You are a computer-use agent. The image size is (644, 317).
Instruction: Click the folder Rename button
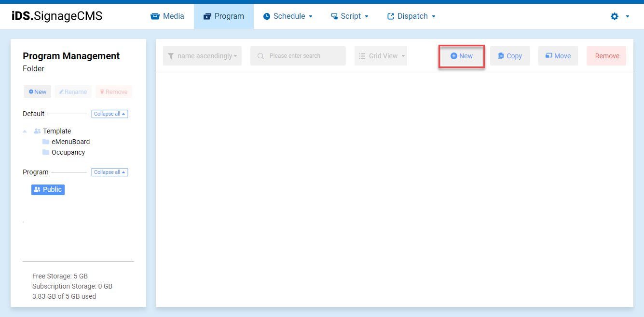tap(73, 92)
